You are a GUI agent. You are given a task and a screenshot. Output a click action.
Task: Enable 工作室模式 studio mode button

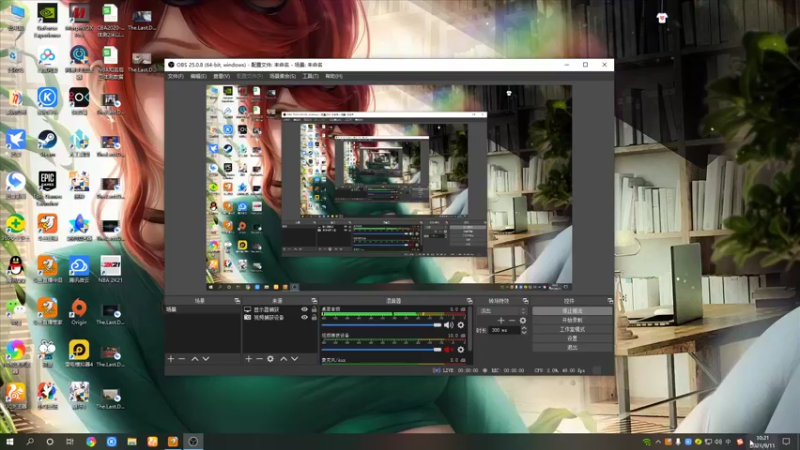(572, 329)
